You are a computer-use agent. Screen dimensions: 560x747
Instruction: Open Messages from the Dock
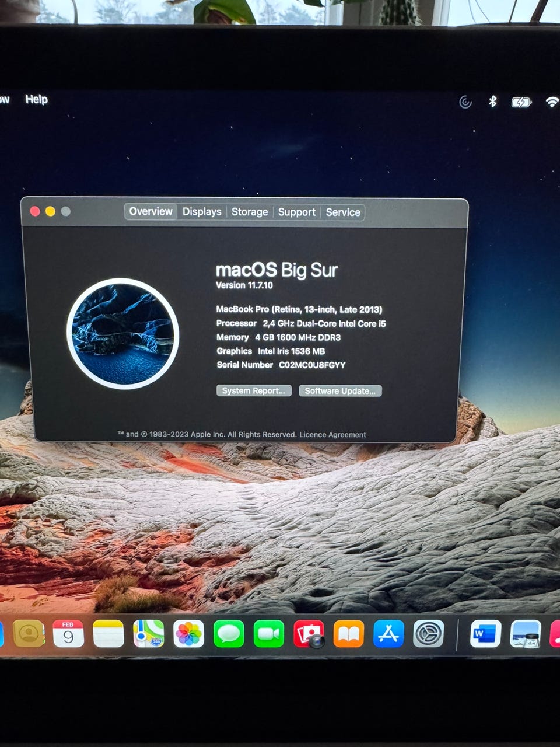[229, 634]
